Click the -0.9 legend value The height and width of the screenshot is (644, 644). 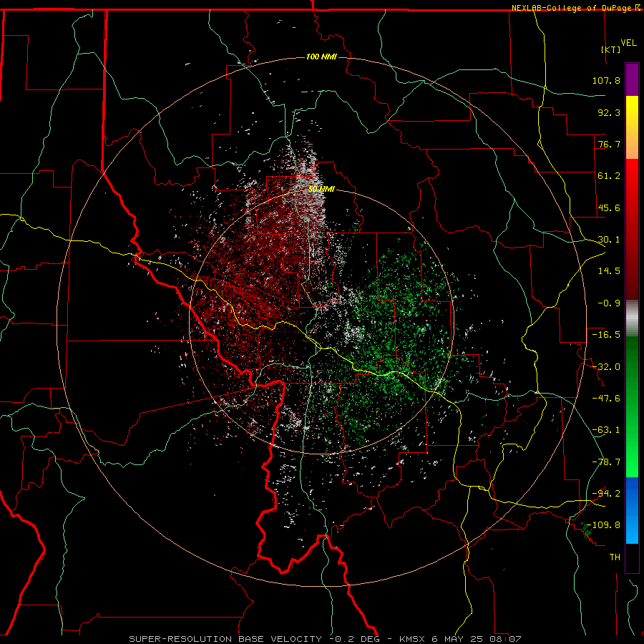click(609, 303)
